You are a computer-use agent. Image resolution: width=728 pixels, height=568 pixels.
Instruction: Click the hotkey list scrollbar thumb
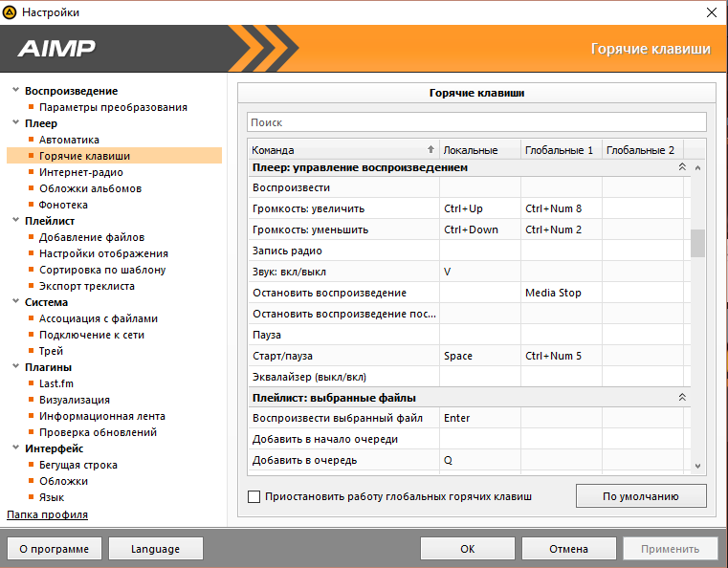coord(697,243)
